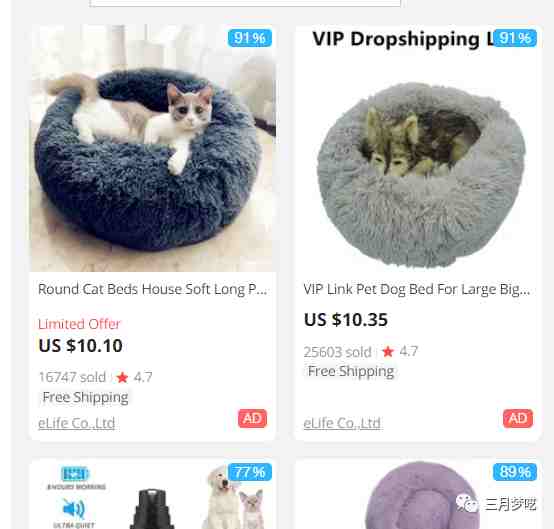Click the 89% badge on purple bed product
The width and height of the screenshot is (554, 529).
click(515, 472)
